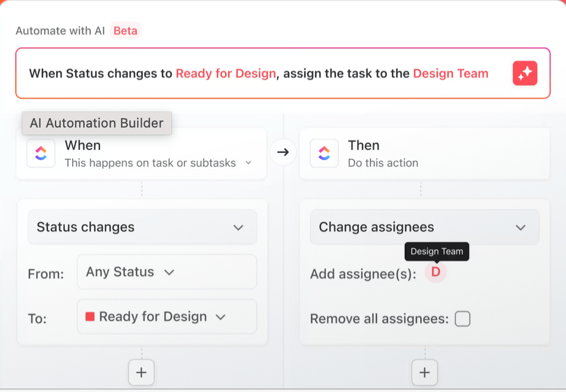
Task: Click the 'Do this action' text
Action: (x=383, y=163)
